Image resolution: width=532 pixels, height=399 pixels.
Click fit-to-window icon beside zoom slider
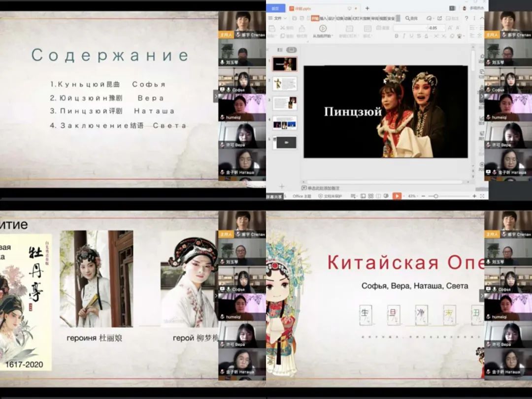coord(481,196)
